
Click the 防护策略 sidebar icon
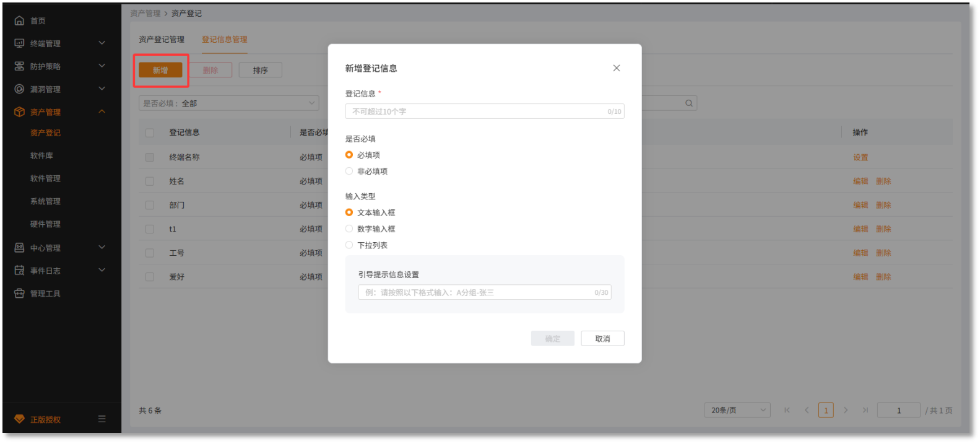(x=19, y=66)
